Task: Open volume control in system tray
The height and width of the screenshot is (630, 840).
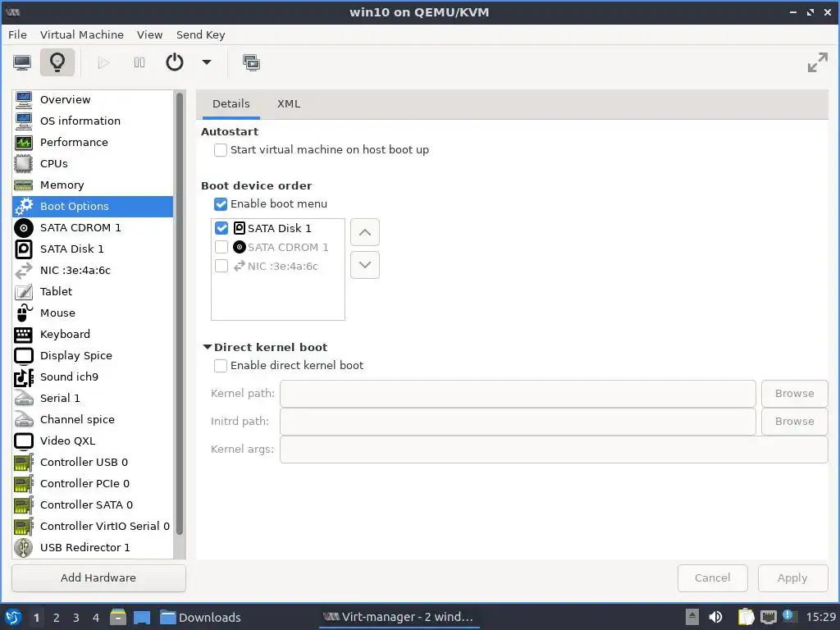Action: click(715, 617)
